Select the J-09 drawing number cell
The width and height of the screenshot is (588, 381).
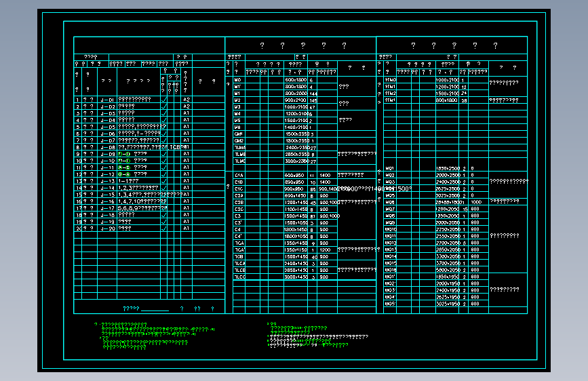pyautogui.click(x=107, y=154)
